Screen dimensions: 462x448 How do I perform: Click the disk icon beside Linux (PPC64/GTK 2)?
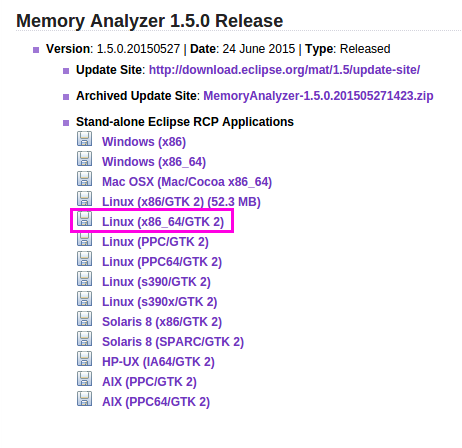pyautogui.click(x=85, y=259)
